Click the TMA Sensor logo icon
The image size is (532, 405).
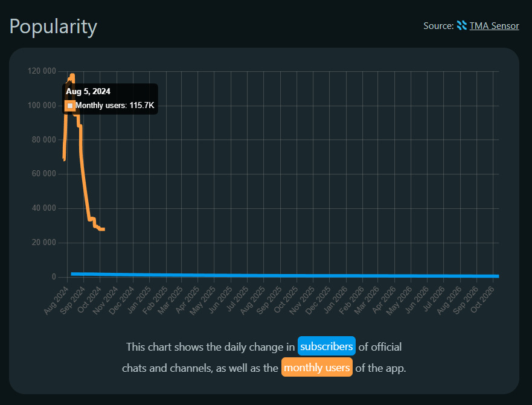[462, 25]
